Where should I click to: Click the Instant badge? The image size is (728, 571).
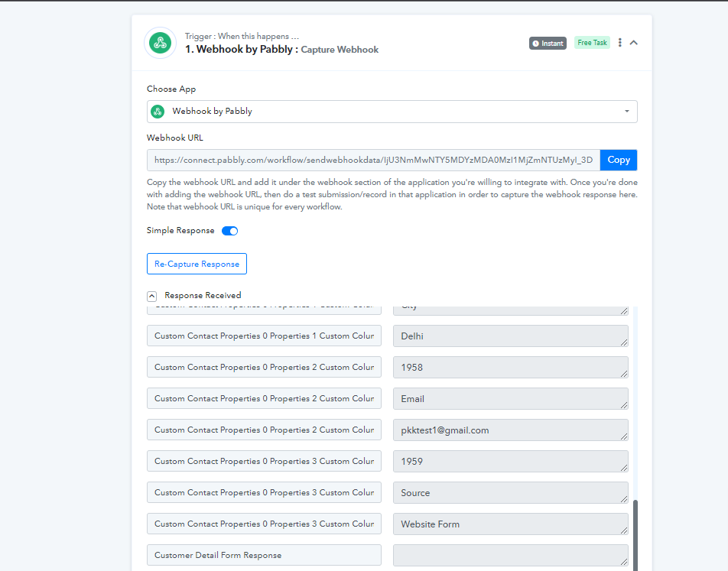point(548,43)
